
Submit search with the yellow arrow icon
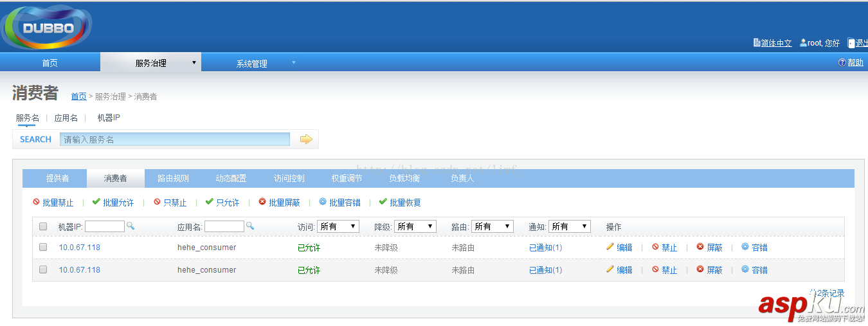[x=306, y=139]
